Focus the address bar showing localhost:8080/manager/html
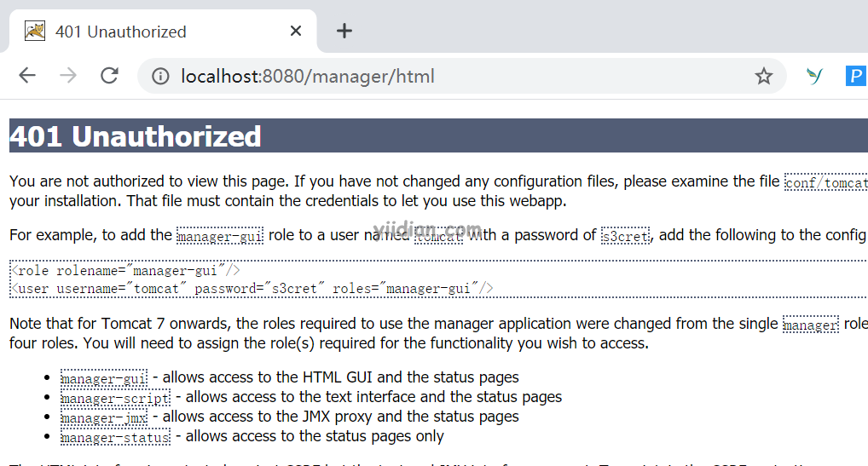The image size is (868, 466). (461, 77)
